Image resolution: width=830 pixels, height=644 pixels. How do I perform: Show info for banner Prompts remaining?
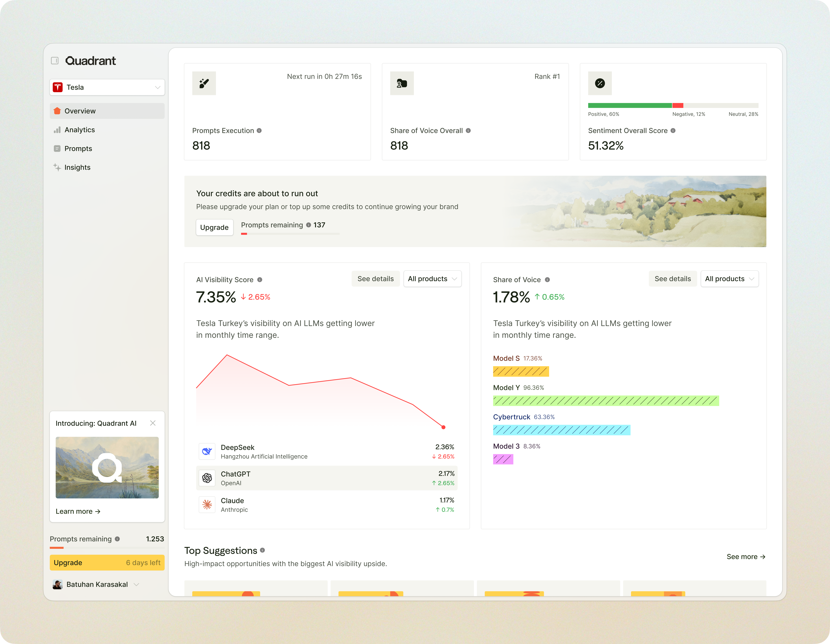[x=309, y=225]
